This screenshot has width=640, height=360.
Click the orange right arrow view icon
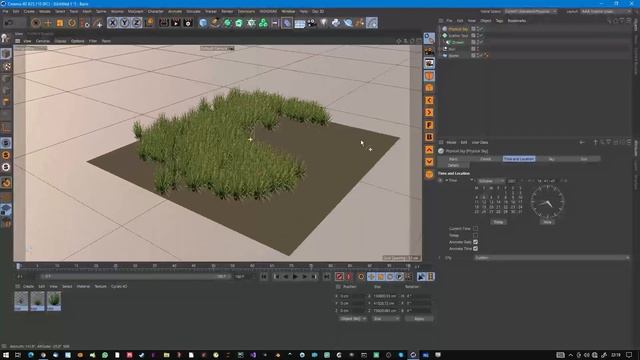[429, 113]
